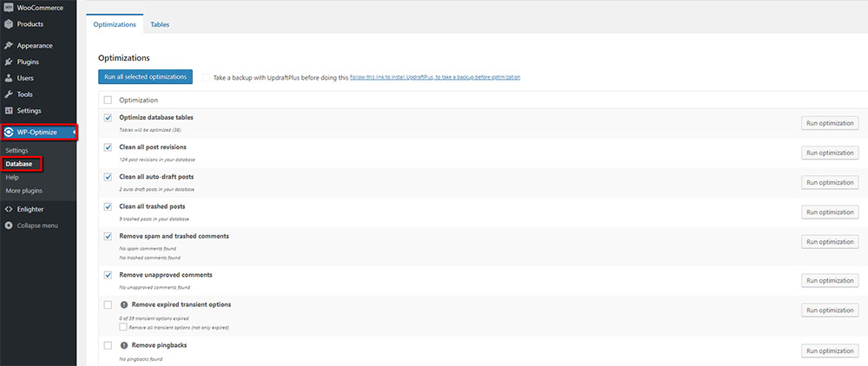868x366 pixels.
Task: Click the Enlighter code brackets icon
Action: [x=9, y=210]
